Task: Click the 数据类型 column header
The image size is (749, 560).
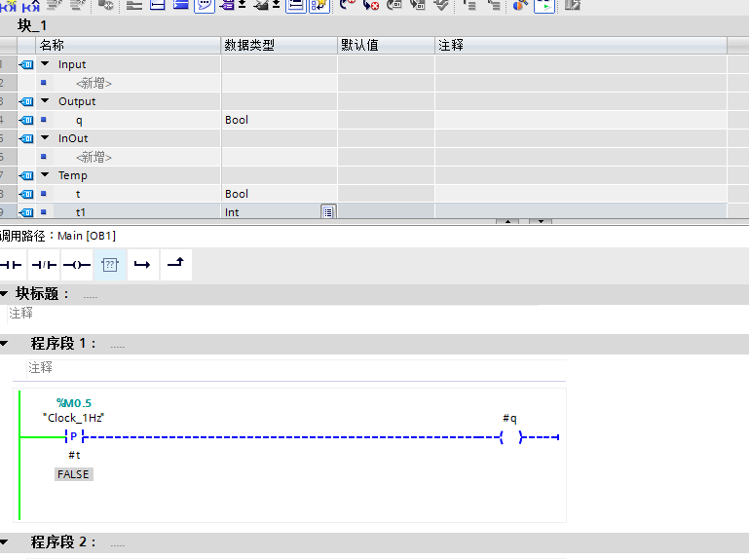Action: point(280,46)
